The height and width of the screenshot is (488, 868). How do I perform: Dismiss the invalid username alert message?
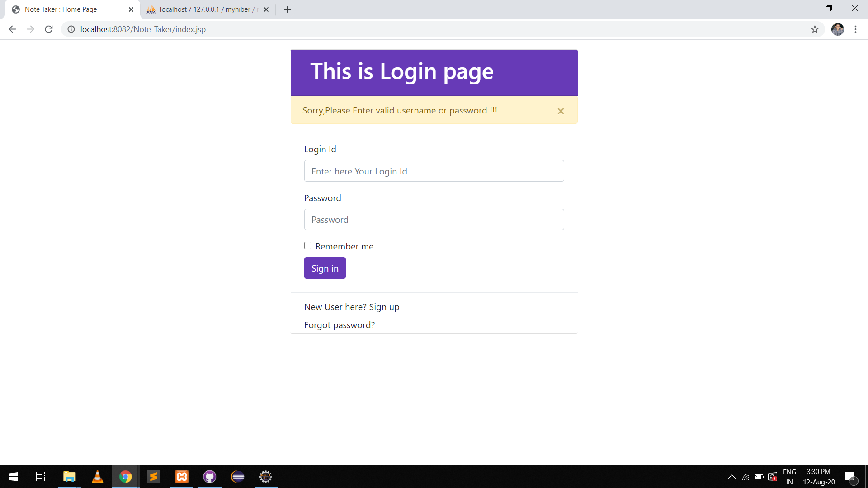click(x=561, y=111)
